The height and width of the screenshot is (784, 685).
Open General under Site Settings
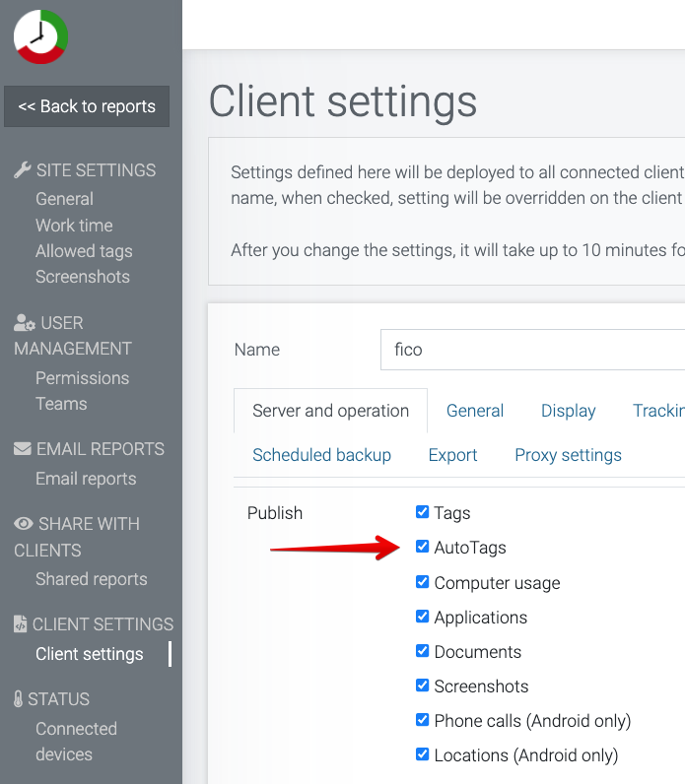click(x=64, y=199)
